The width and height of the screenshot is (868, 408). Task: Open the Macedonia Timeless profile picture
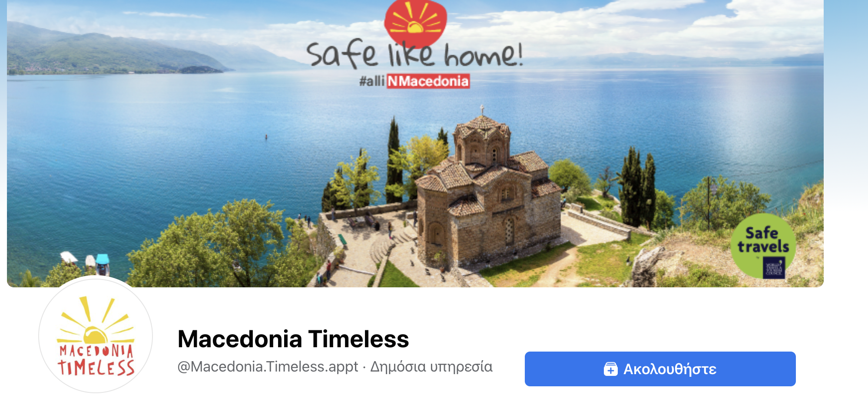pos(96,335)
